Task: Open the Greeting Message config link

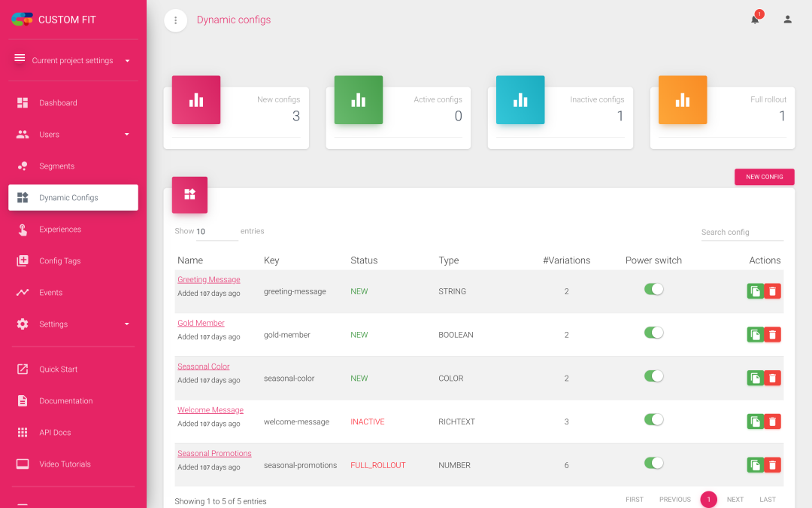Action: (209, 279)
